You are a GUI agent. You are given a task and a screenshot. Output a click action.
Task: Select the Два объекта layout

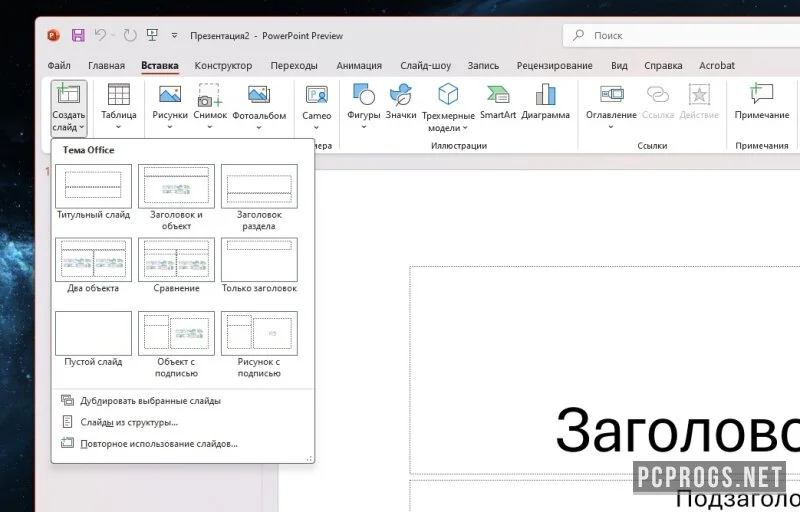pyautogui.click(x=93, y=260)
